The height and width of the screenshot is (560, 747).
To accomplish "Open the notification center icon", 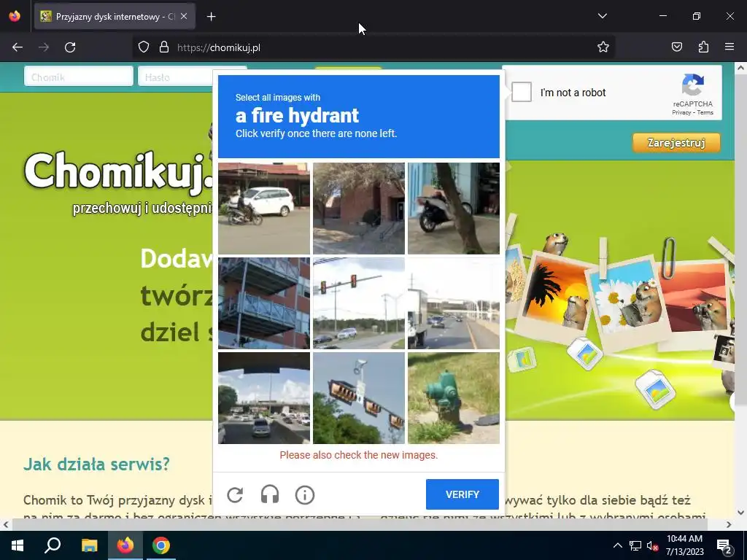I will click(724, 545).
